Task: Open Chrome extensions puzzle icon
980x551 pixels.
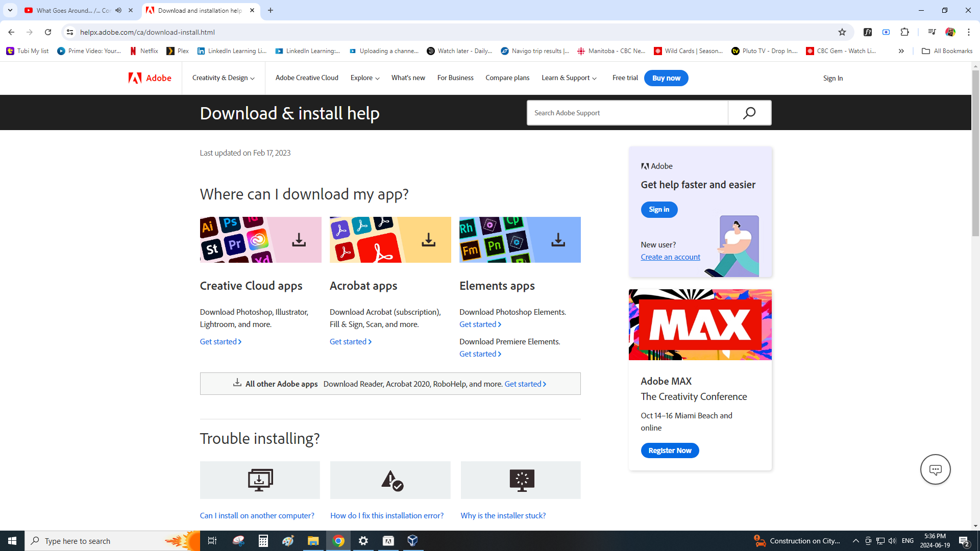Action: pos(905,32)
